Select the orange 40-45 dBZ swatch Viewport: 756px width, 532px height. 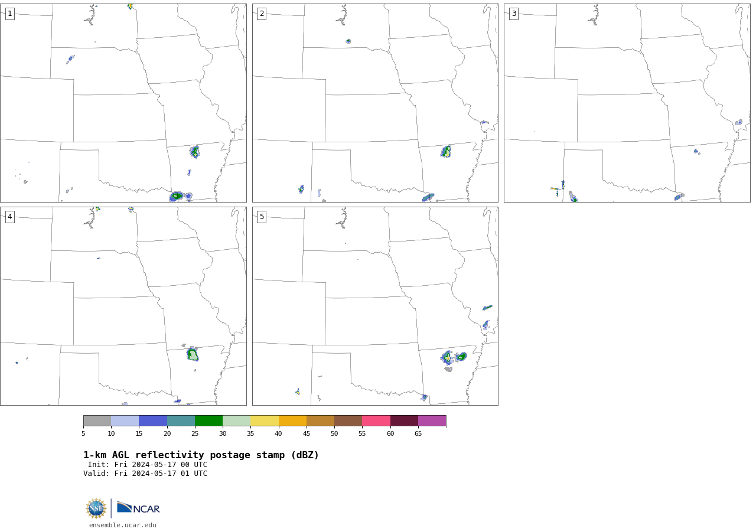[x=292, y=421]
